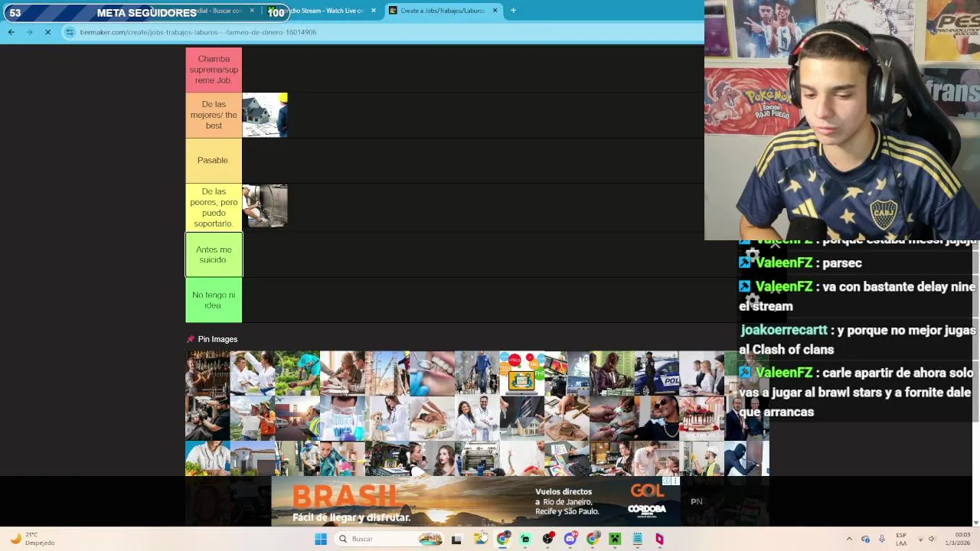Pick the bartender job image

pos(207,373)
